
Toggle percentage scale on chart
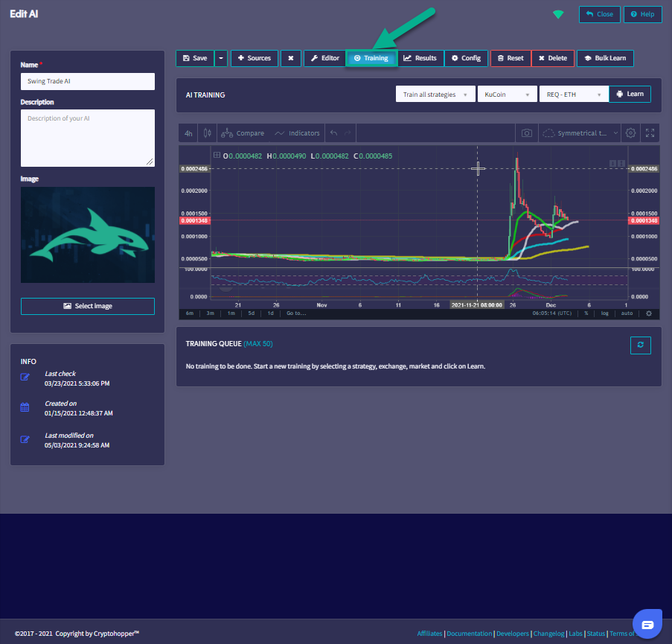(x=586, y=313)
